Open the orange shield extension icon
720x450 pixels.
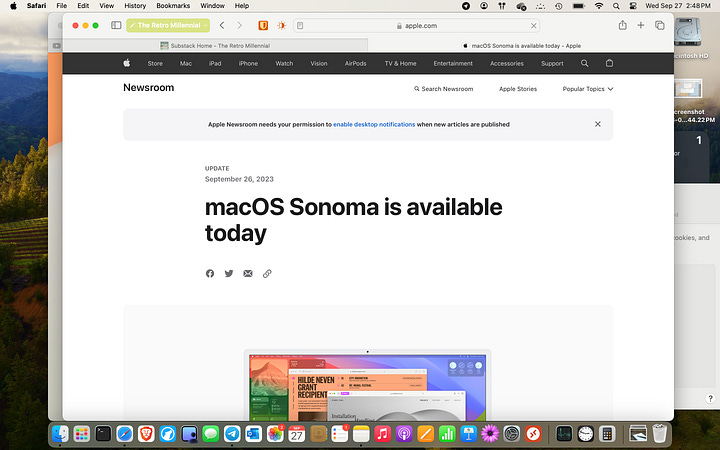pyautogui.click(x=263, y=25)
